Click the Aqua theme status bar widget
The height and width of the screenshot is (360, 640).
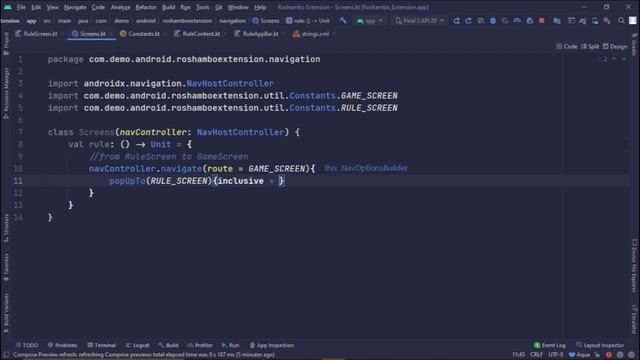coord(579,355)
